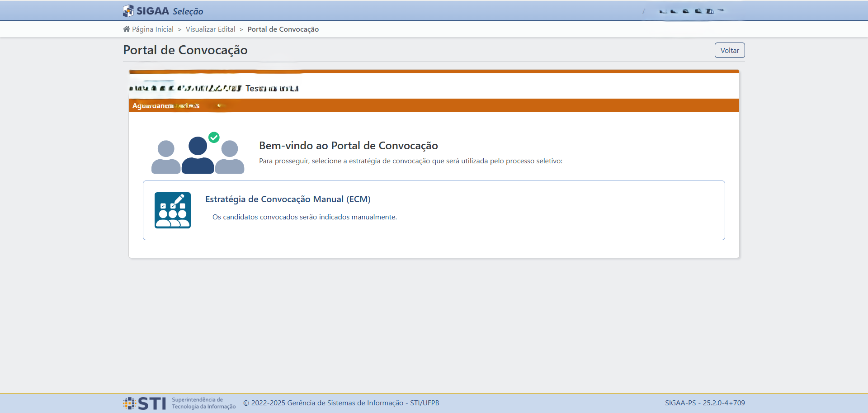Click the people group illustration

coord(198,154)
